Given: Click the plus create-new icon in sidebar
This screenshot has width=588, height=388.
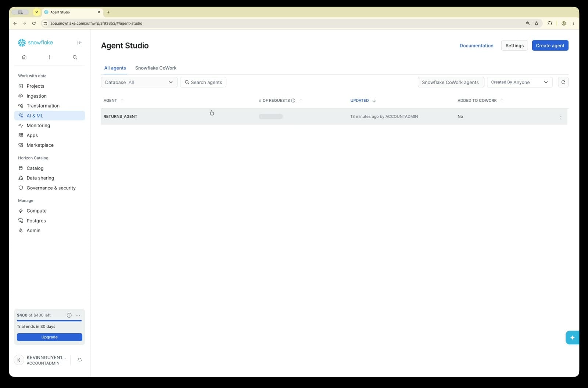Looking at the screenshot, I should pyautogui.click(x=49, y=57).
